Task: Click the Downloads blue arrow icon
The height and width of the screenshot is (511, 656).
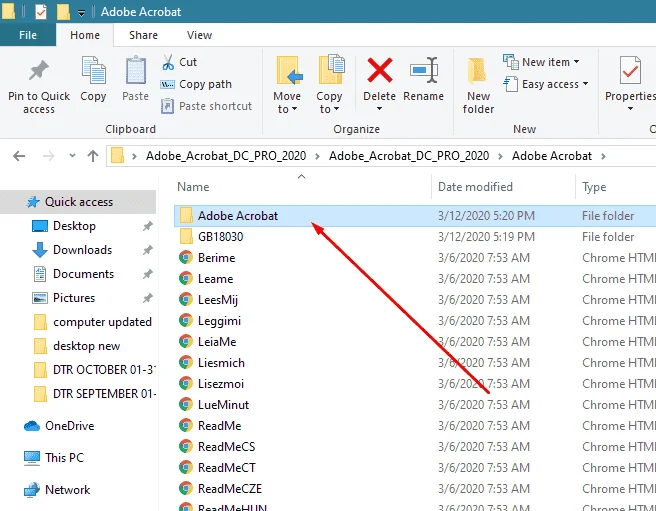Action: click(x=40, y=250)
